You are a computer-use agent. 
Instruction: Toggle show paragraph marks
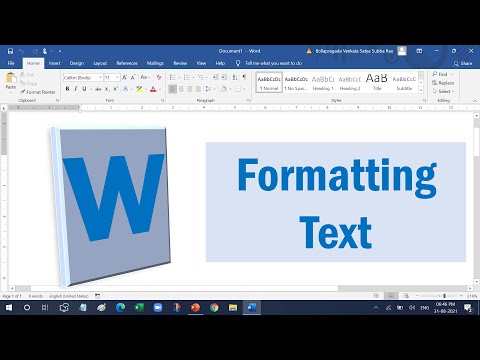[244, 77]
